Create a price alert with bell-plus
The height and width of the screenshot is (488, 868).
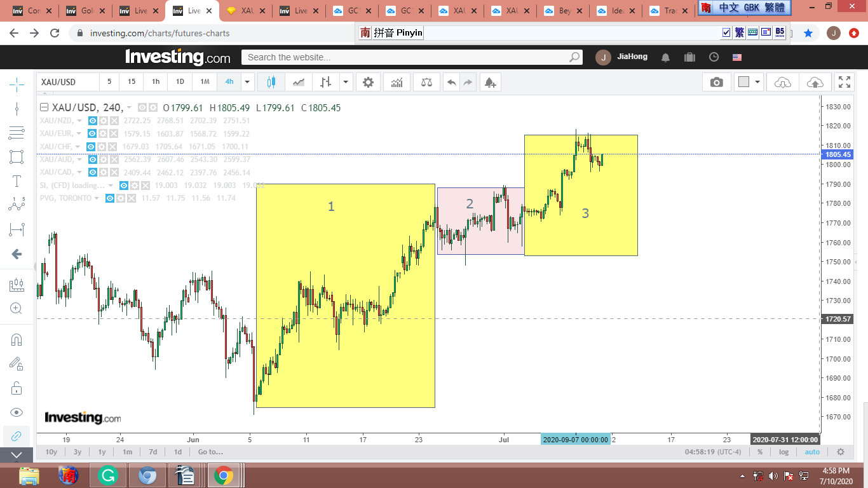pos(490,82)
